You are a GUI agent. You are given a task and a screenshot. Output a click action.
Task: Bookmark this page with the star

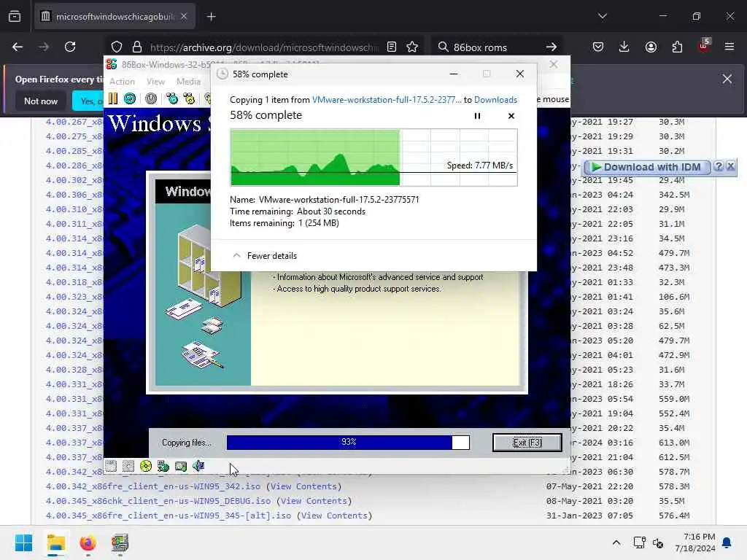tap(412, 47)
